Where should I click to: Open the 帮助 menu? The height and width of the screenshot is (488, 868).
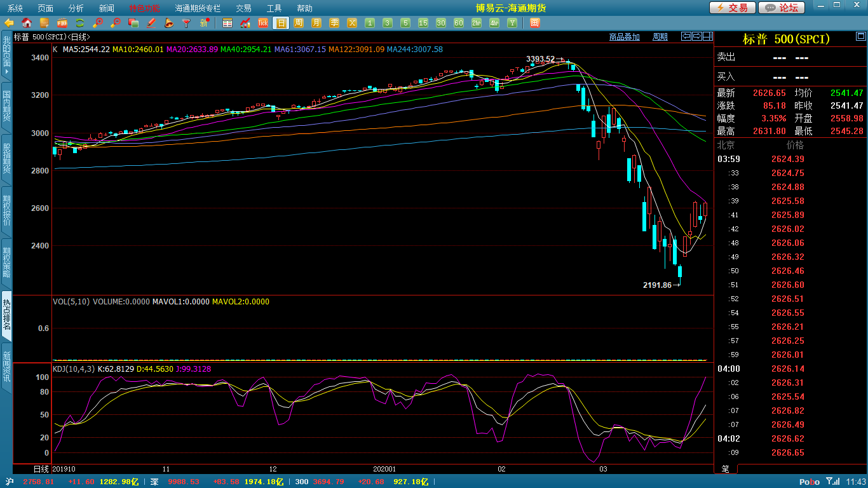[304, 8]
